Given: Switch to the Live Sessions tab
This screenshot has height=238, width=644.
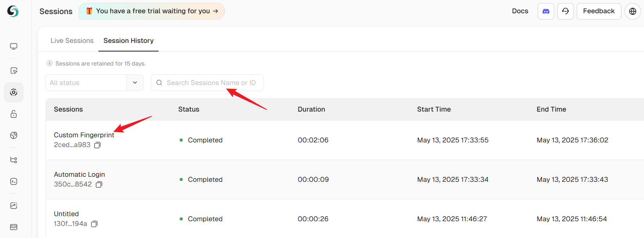Looking at the screenshot, I should 72,41.
